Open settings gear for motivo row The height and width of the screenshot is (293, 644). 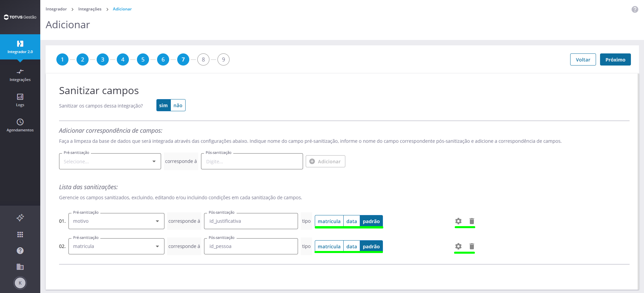point(458,221)
